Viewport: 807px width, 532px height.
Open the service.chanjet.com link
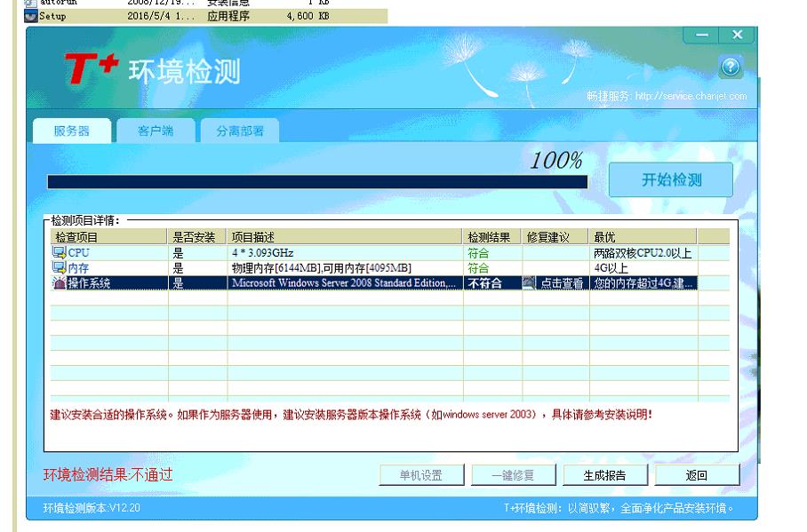point(691,96)
